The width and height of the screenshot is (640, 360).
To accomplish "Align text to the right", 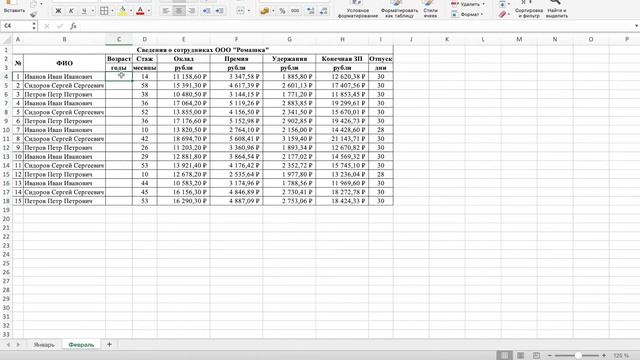I will [191, 11].
